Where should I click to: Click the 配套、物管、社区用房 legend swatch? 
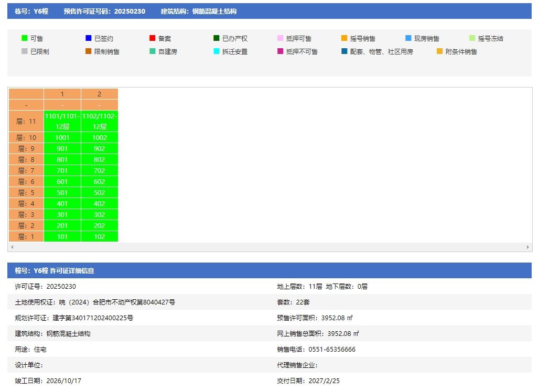[x=344, y=51]
